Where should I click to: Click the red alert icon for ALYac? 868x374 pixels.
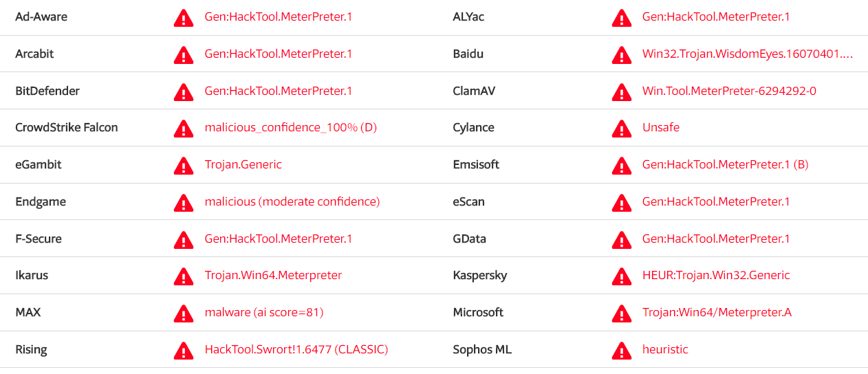[621, 17]
